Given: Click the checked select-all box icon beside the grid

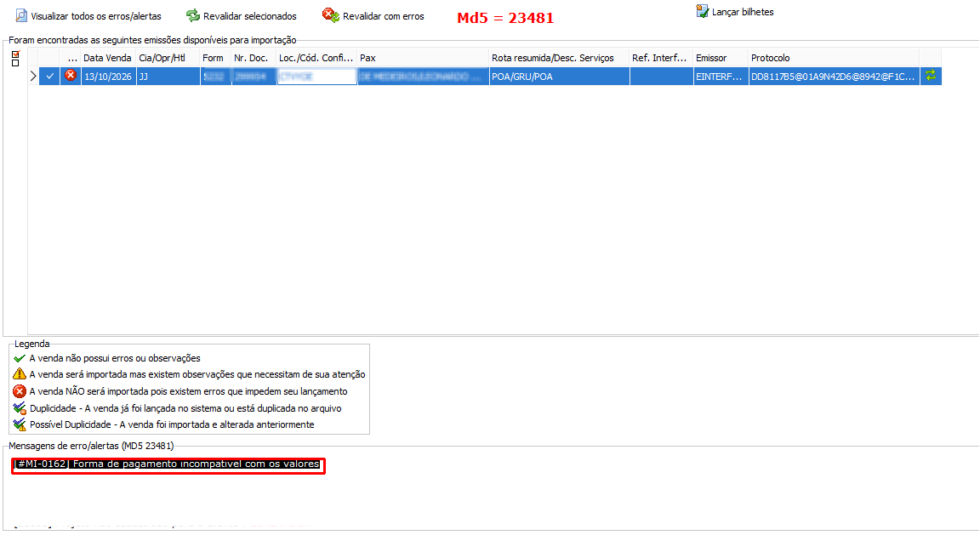Looking at the screenshot, I should coord(15,54).
